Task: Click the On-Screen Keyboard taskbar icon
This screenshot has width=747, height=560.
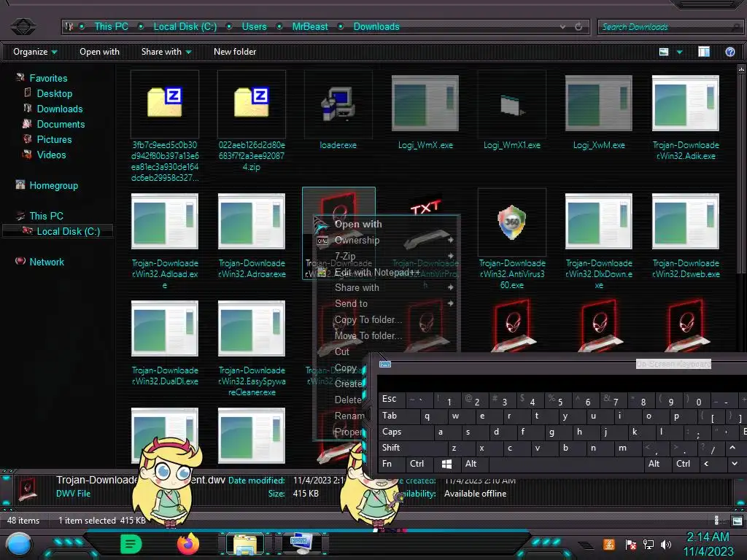Action: pos(301,544)
